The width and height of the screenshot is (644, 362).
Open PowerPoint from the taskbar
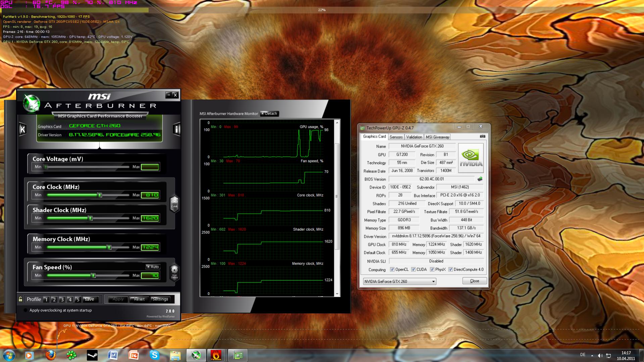coord(134,355)
